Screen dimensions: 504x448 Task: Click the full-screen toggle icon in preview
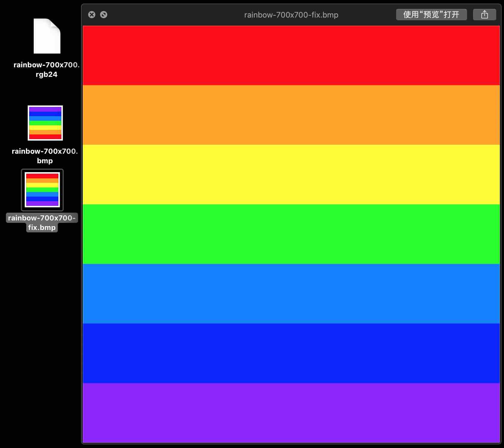(104, 15)
